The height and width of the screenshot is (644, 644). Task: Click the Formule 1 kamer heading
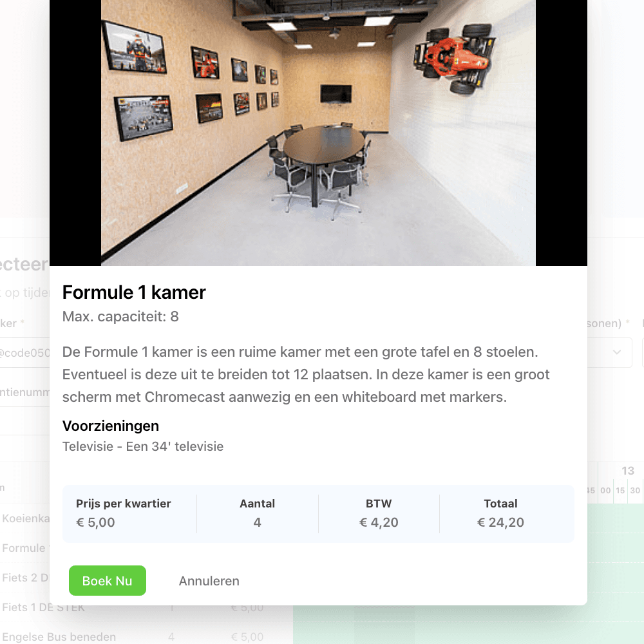click(x=134, y=292)
